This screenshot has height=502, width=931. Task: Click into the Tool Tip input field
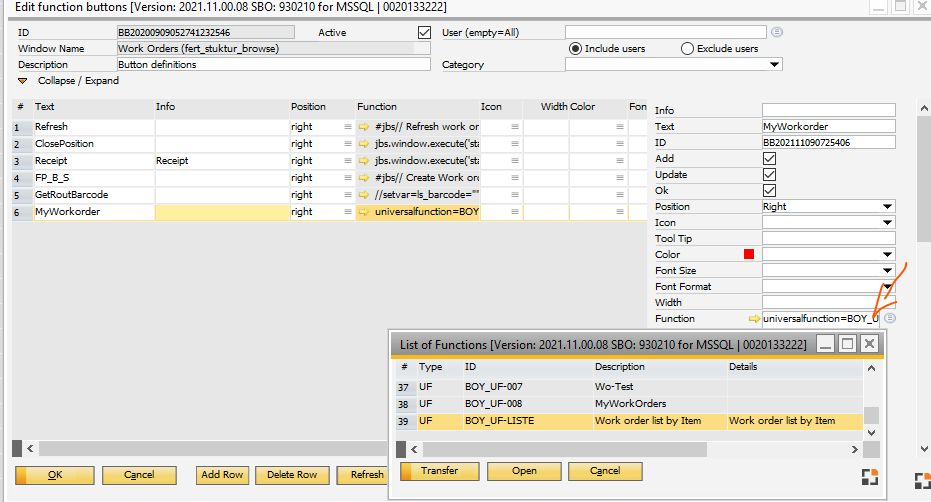(828, 238)
